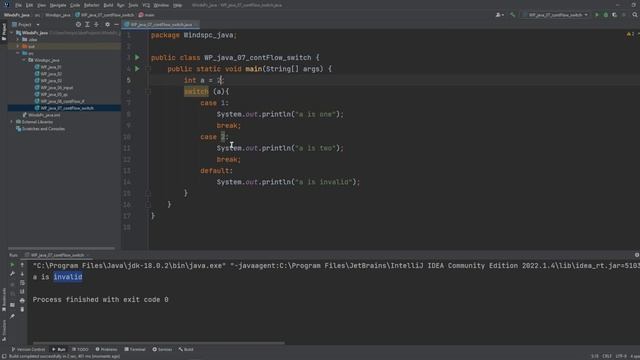
Task: Open the File menu
Action: (x=18, y=5)
